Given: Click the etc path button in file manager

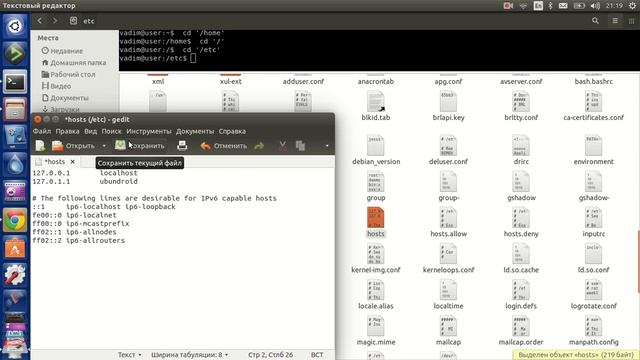Looking at the screenshot, I should 83,21.
